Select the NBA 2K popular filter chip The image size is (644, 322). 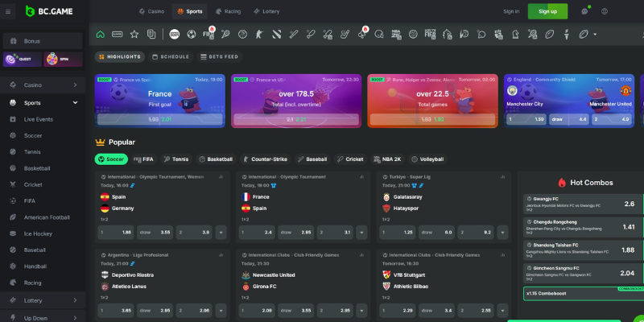(x=388, y=159)
